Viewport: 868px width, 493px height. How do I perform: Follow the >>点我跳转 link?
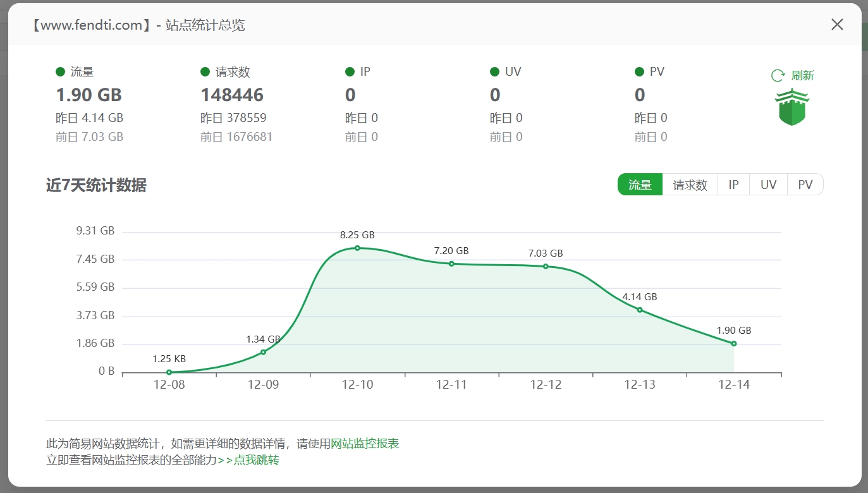pyautogui.click(x=248, y=460)
